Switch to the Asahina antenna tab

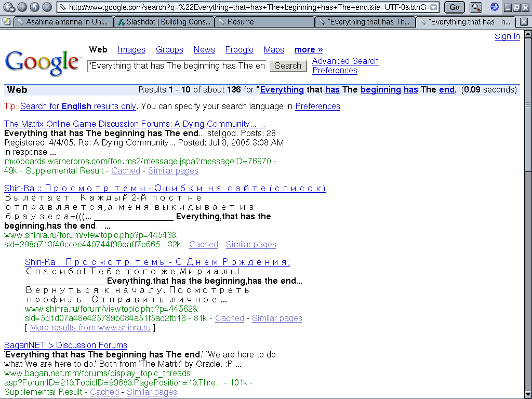pos(64,22)
